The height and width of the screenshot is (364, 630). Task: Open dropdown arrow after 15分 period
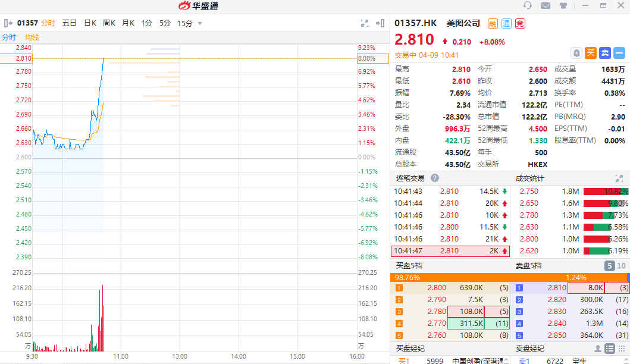click(200, 24)
